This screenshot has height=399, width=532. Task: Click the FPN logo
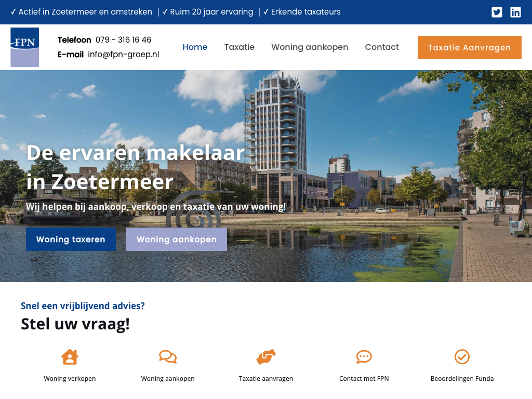click(x=25, y=47)
